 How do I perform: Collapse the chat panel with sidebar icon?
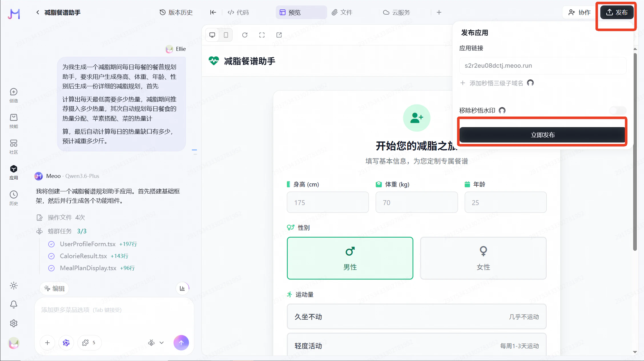(x=213, y=12)
